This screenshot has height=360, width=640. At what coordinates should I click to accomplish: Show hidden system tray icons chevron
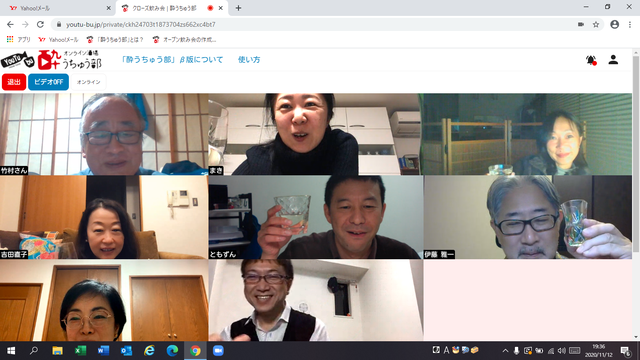pyautogui.click(x=505, y=351)
